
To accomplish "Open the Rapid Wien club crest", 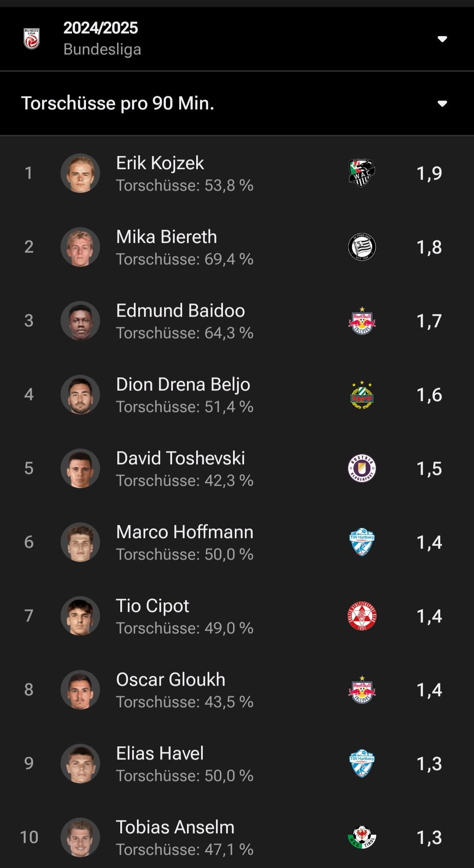I will (362, 394).
